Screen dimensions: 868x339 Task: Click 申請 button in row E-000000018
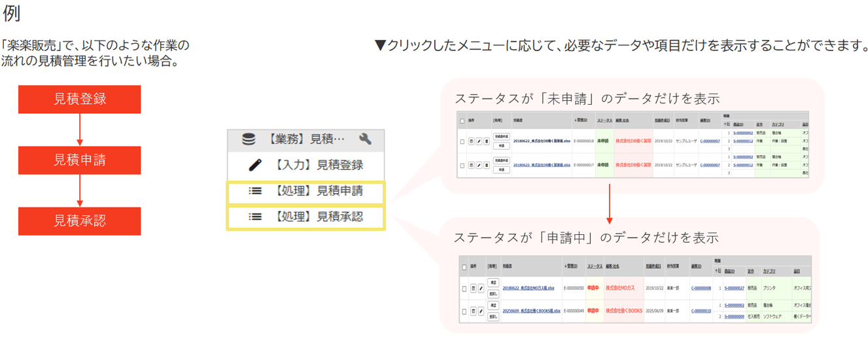point(501,145)
